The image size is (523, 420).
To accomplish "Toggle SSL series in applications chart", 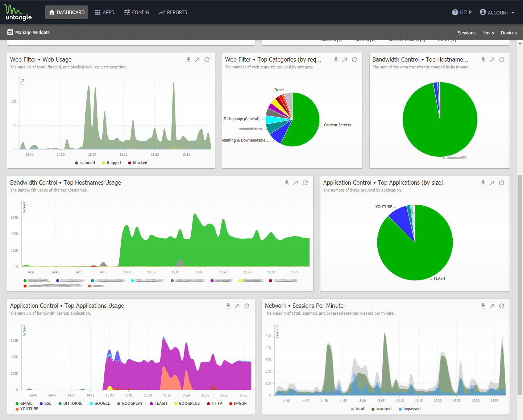I will tap(45, 403).
